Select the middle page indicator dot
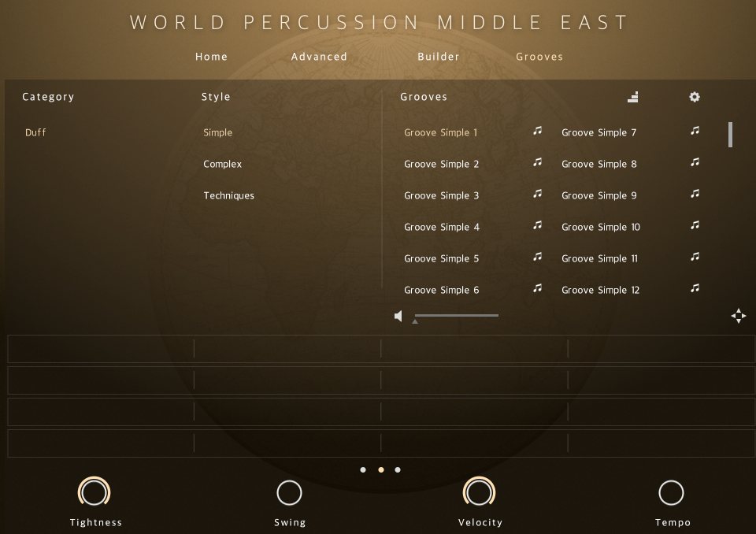The image size is (756, 534). pos(381,469)
